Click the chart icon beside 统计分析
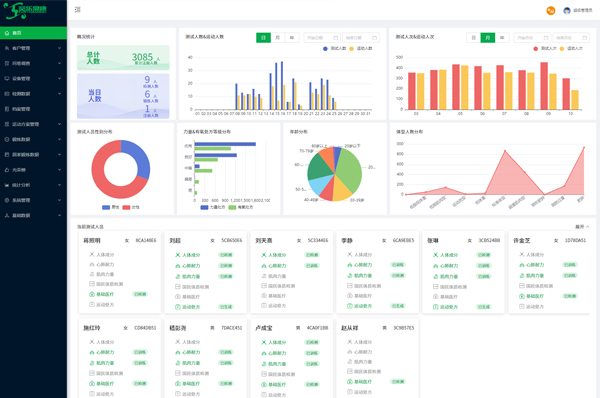 pyautogui.click(x=7, y=185)
